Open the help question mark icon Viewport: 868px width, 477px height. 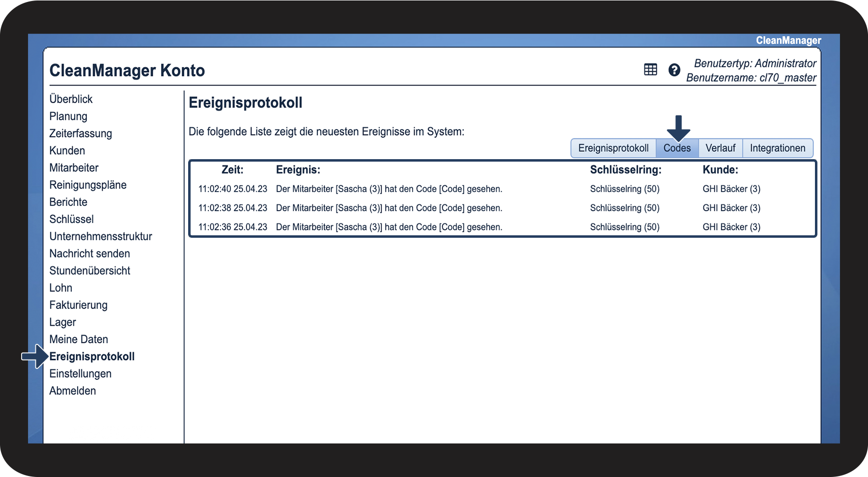(x=674, y=70)
